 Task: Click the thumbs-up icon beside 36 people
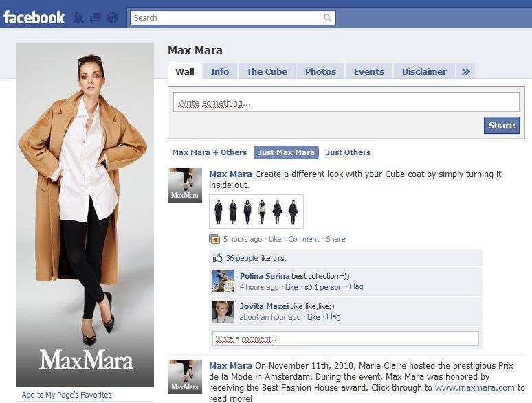pos(217,258)
